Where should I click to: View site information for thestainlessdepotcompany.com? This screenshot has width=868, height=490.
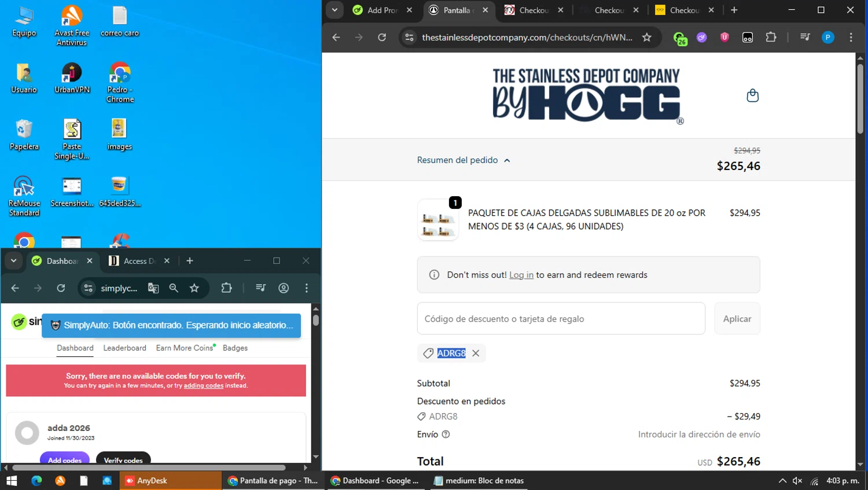[409, 38]
